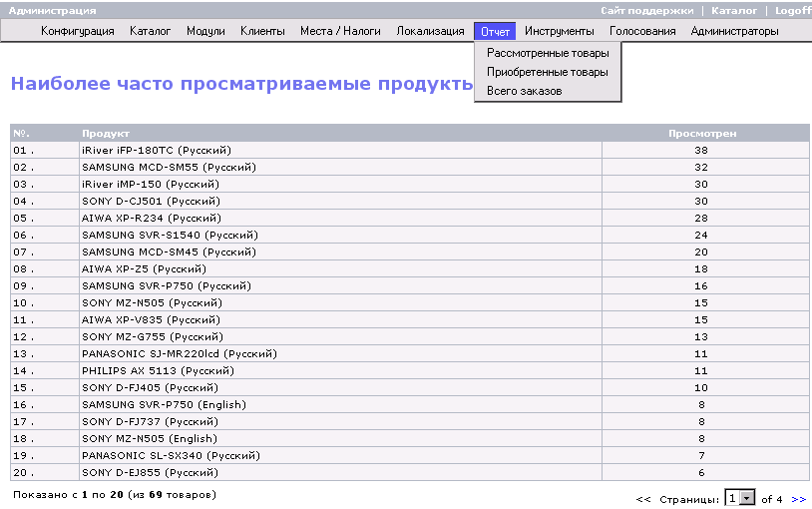This screenshot has height=509, width=812.
Task: Open the Локализация menu
Action: point(430,31)
